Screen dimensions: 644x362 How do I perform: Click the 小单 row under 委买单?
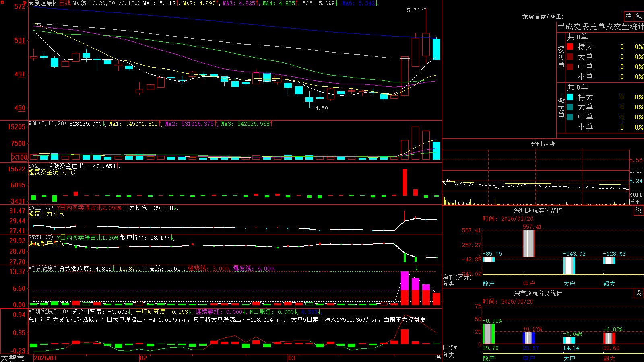click(x=605, y=77)
